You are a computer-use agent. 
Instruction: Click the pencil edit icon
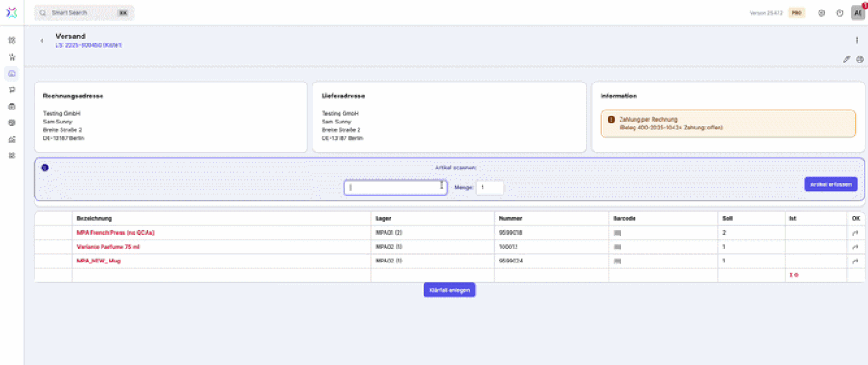pyautogui.click(x=846, y=59)
